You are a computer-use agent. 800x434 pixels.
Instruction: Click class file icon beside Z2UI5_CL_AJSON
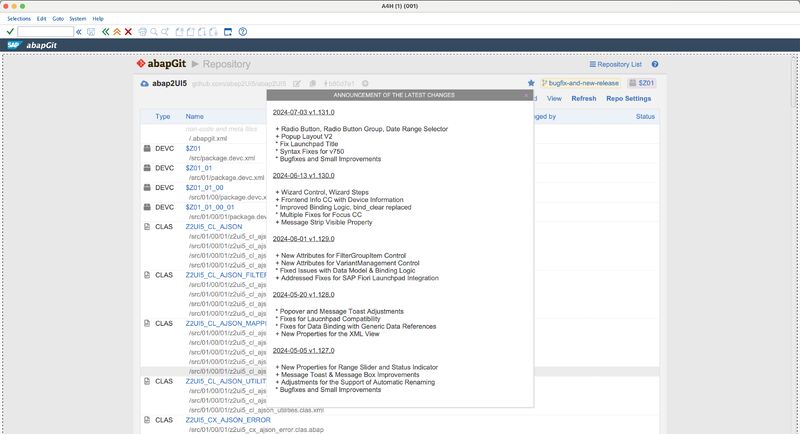(x=147, y=226)
